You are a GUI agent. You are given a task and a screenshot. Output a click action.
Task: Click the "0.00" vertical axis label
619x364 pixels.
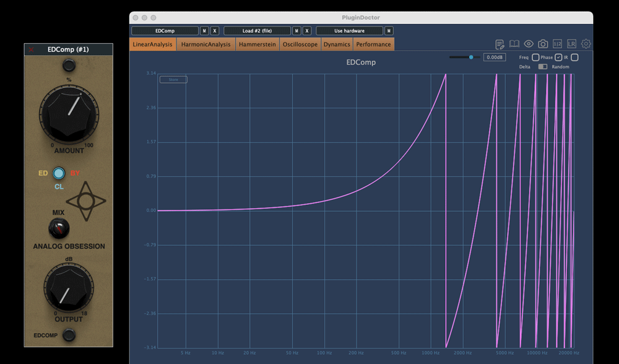point(151,210)
